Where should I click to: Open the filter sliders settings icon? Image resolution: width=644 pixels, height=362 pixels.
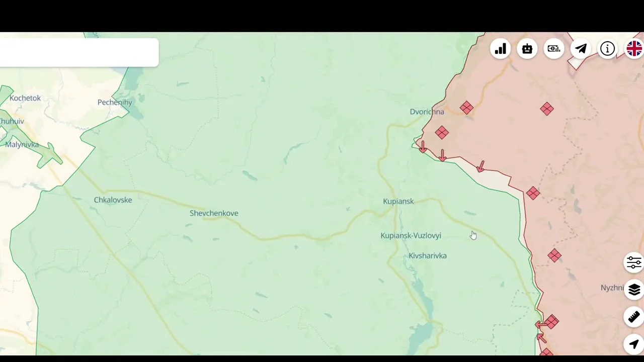point(634,262)
